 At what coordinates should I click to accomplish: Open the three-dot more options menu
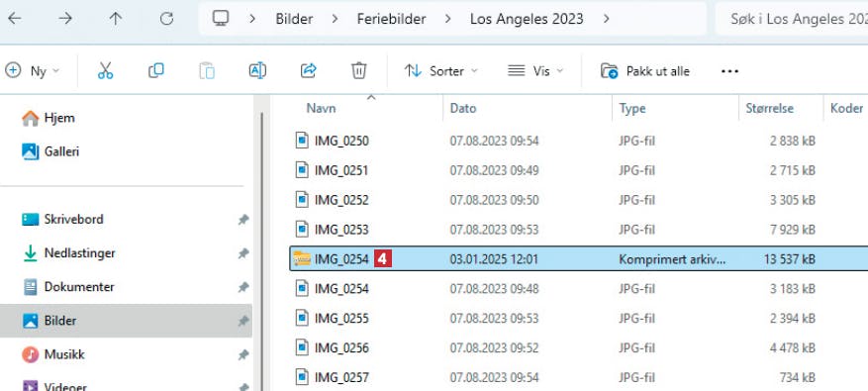tap(729, 71)
